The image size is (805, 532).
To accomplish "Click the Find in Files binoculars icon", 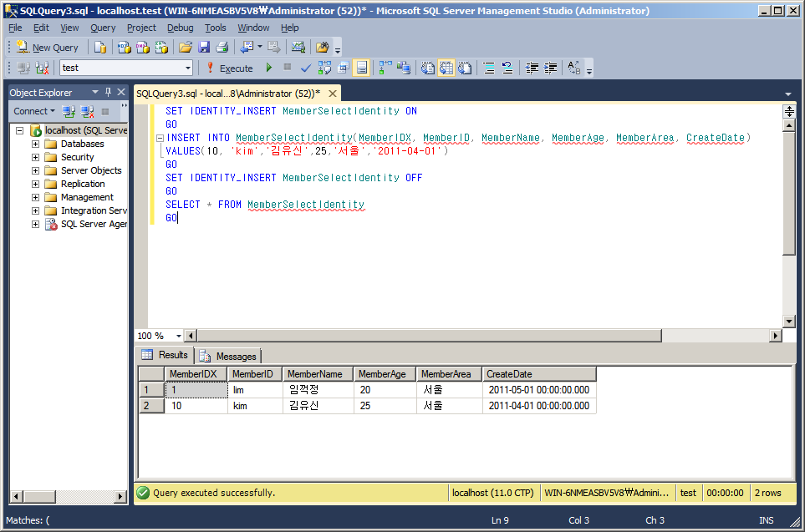I will 323,48.
